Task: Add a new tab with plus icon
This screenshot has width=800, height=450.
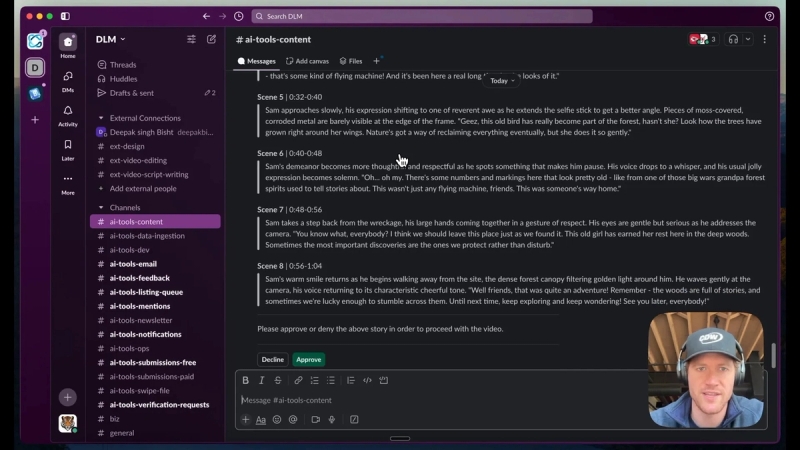Action: [376, 61]
